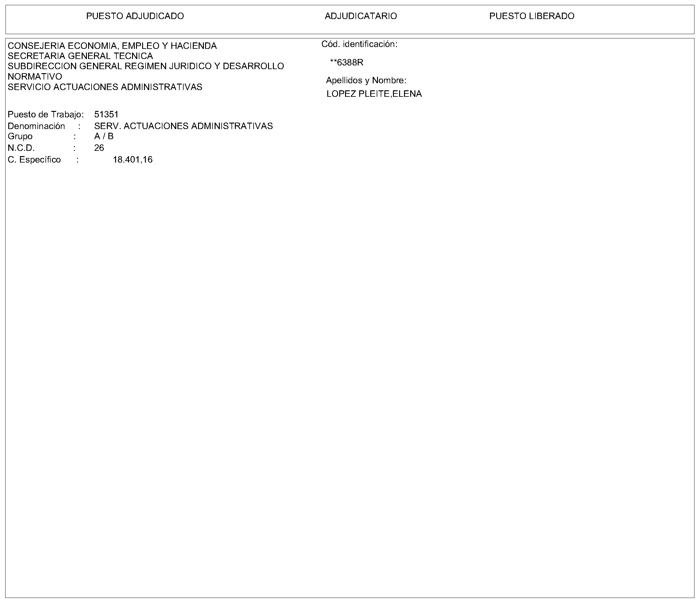The height and width of the screenshot is (601, 700).
Task: Click the word NORMATIVO
Action: pyautogui.click(x=35, y=77)
